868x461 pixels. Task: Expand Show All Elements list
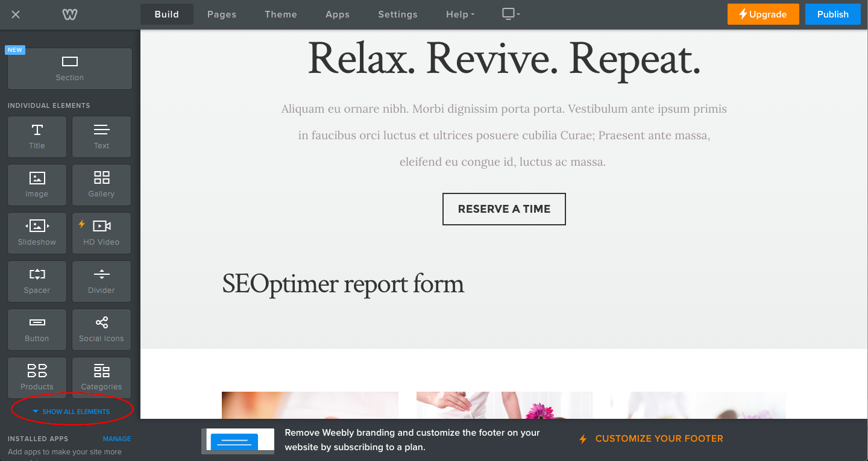click(72, 412)
